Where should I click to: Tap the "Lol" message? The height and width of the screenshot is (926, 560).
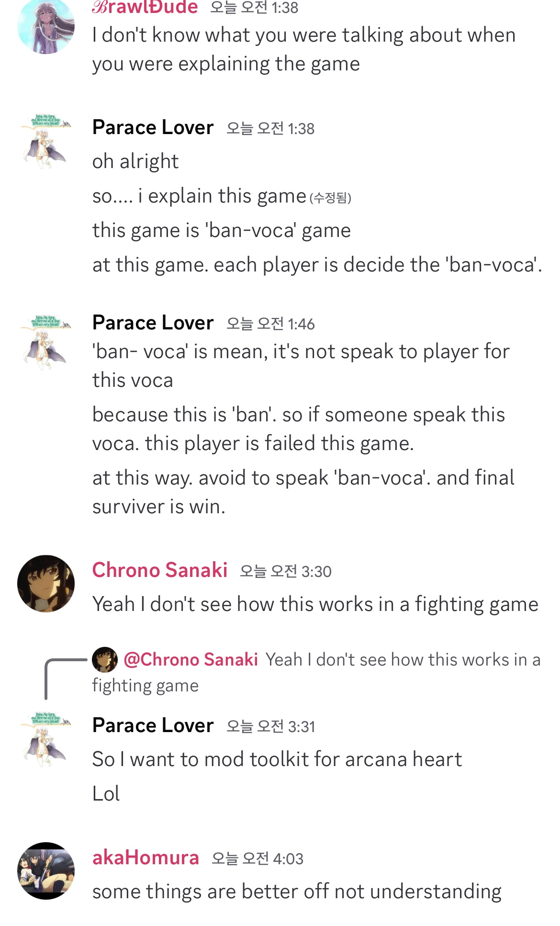(x=106, y=794)
